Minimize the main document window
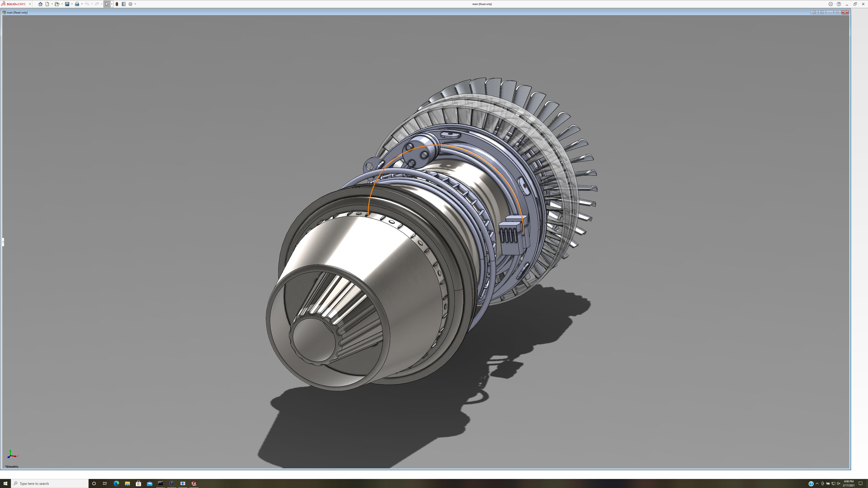This screenshot has width=868, height=488. [830, 12]
